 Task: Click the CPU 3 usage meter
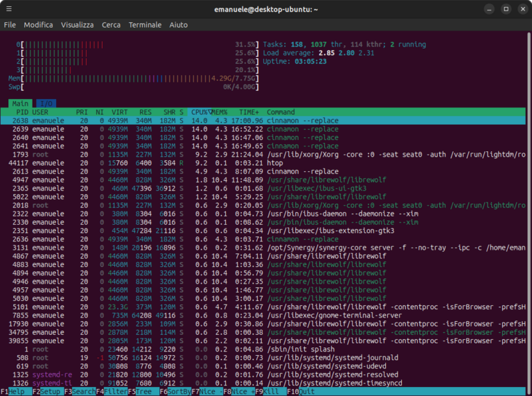pos(137,70)
